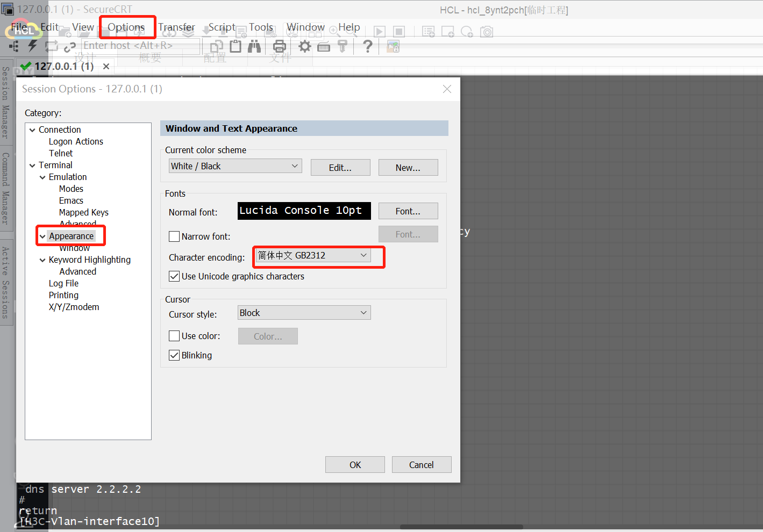This screenshot has height=532, width=763.
Task: Open the Current color scheme dropdown
Action: tap(236, 166)
